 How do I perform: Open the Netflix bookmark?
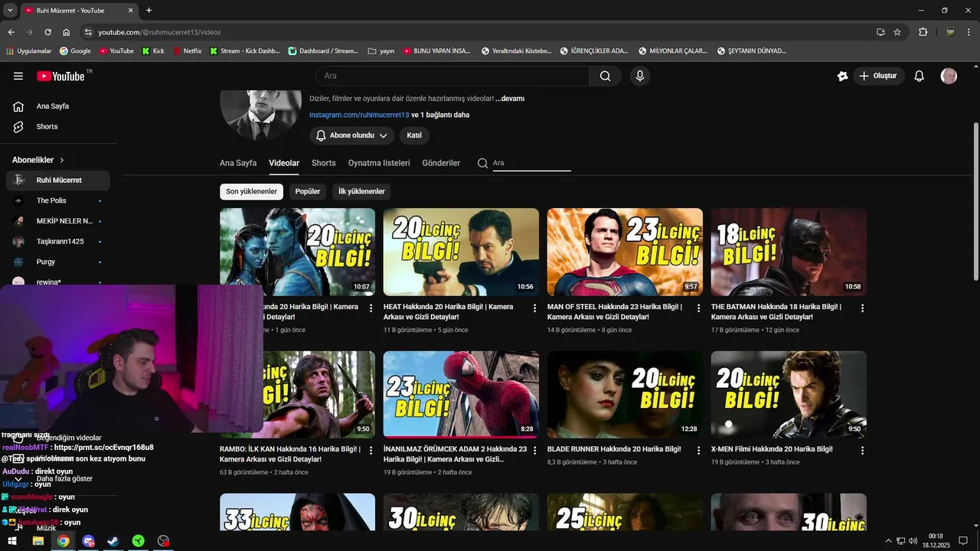(188, 51)
